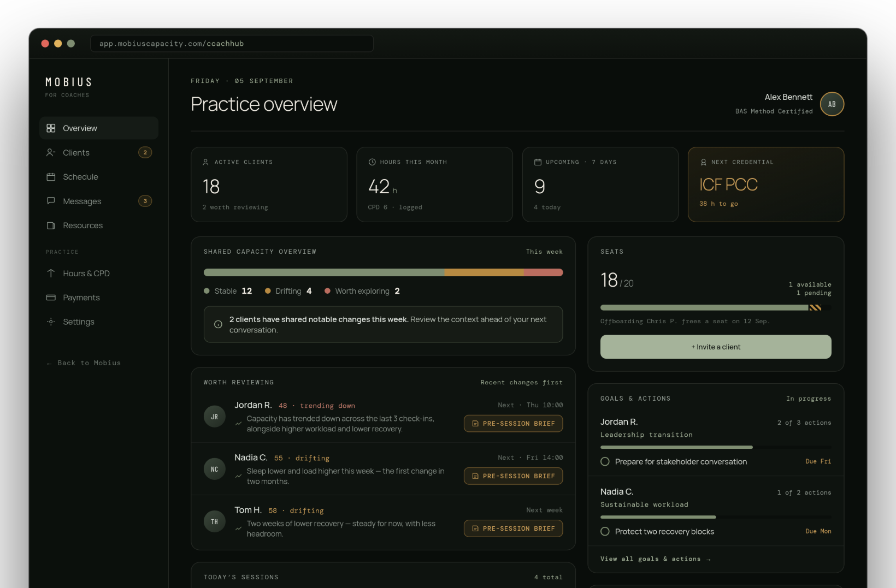Click the Messages chat bubble icon
This screenshot has height=588, width=896.
coord(51,201)
